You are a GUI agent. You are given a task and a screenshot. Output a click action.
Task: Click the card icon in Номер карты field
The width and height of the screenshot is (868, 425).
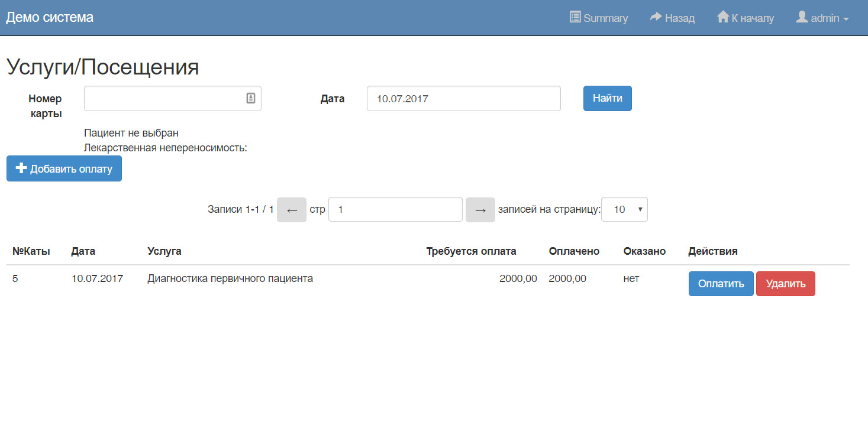click(x=251, y=99)
